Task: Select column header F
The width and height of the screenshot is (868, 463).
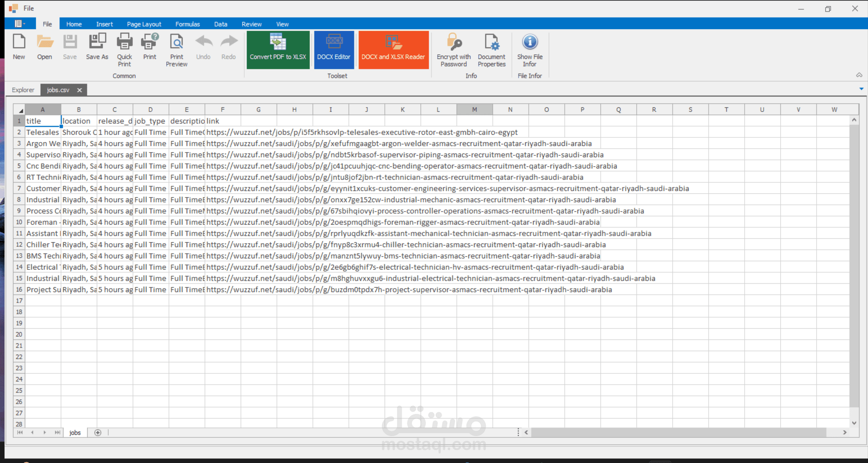Action: [223, 110]
